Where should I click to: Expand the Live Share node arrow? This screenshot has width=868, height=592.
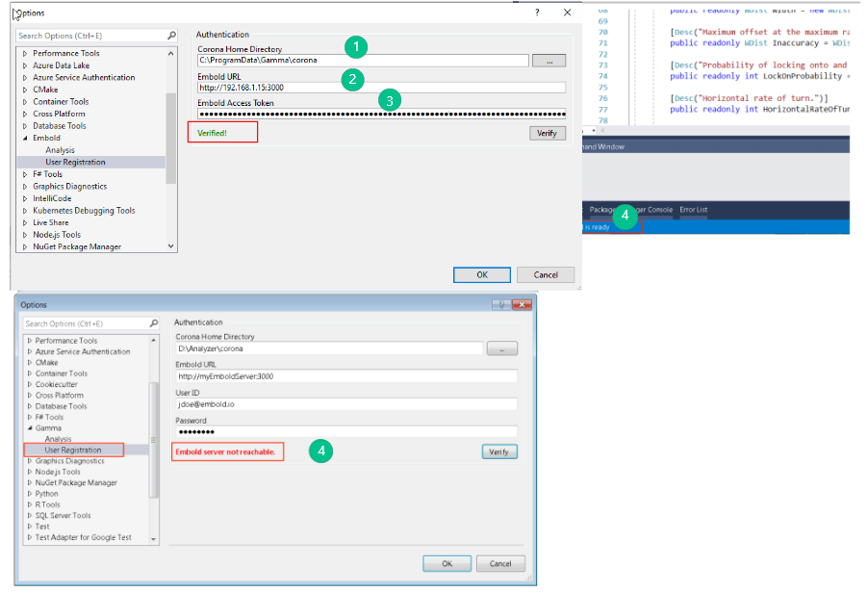(25, 222)
